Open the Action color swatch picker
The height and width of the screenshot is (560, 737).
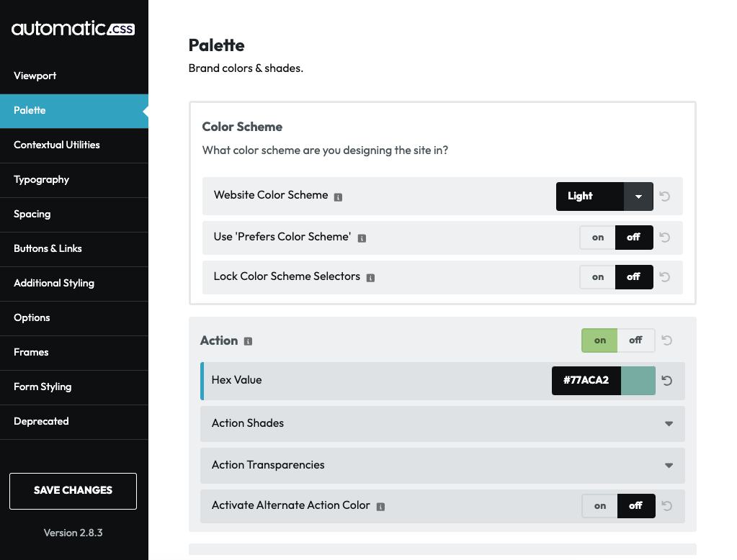[x=638, y=381]
